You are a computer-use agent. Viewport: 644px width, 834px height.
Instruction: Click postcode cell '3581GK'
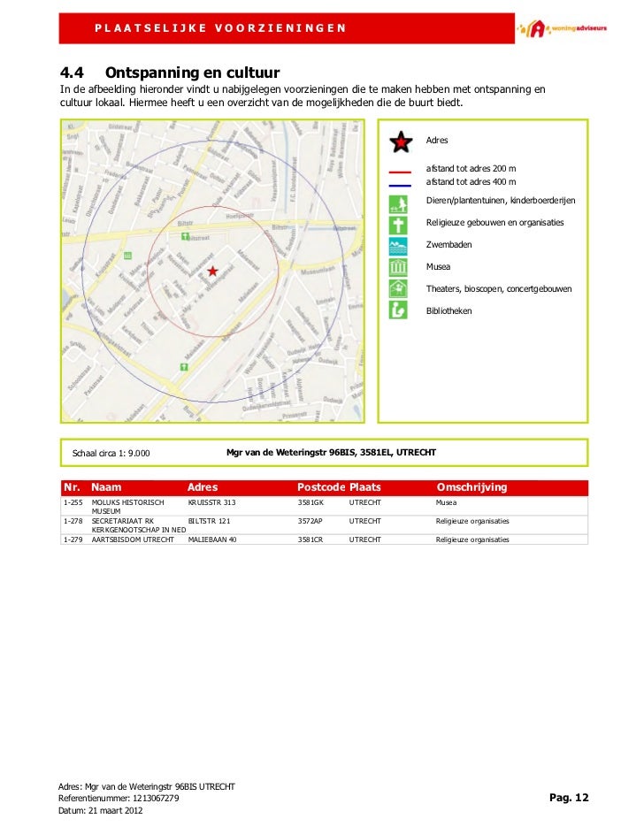coord(310,502)
